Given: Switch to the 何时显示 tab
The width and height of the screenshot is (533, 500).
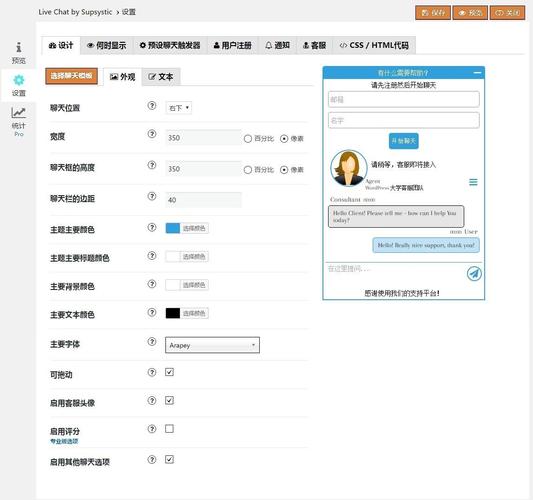Looking at the screenshot, I should pyautogui.click(x=107, y=45).
